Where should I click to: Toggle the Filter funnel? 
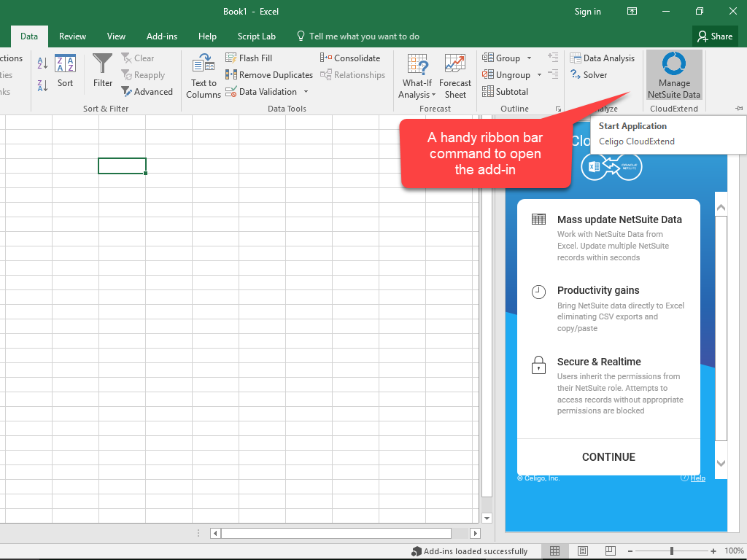102,71
